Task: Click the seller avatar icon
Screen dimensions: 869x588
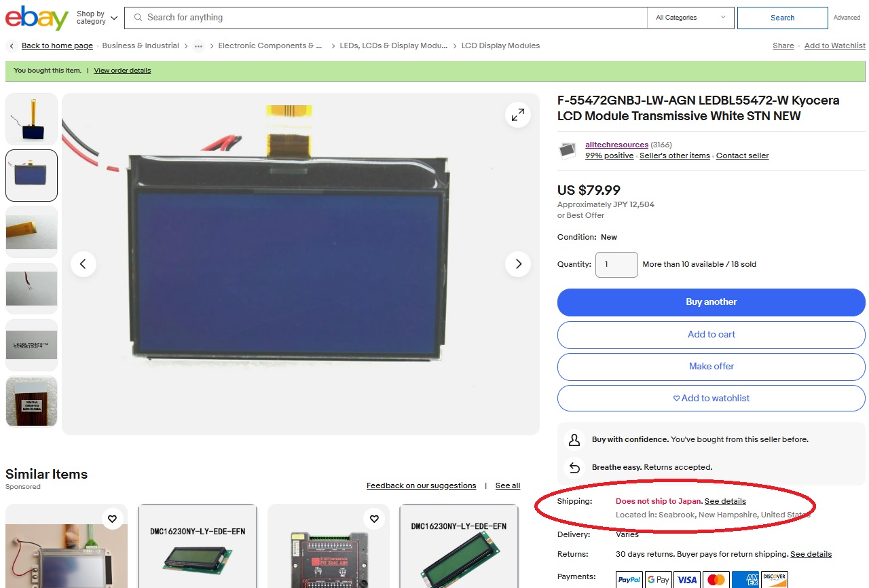Action: (568, 150)
